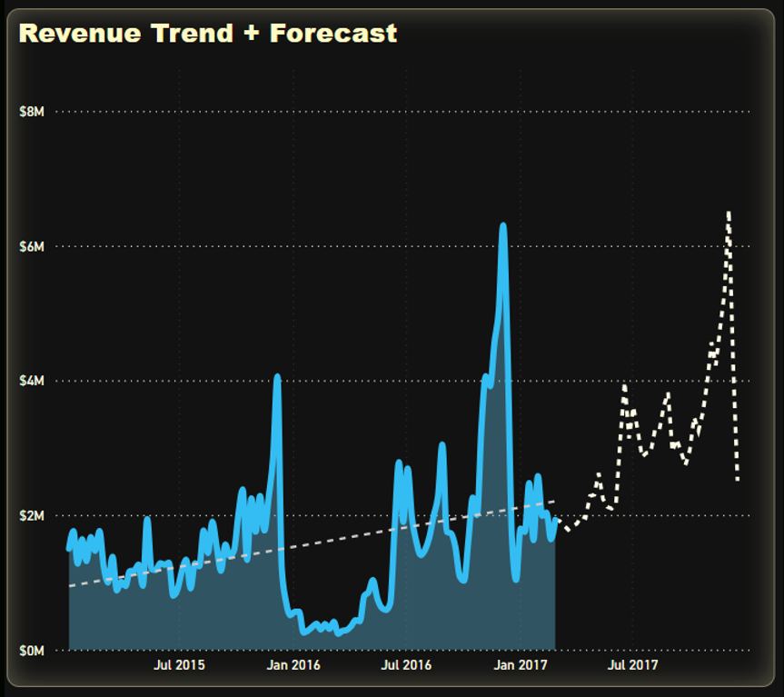Click the Jul 2015 axis label
This screenshot has width=784, height=697.
pos(179,666)
